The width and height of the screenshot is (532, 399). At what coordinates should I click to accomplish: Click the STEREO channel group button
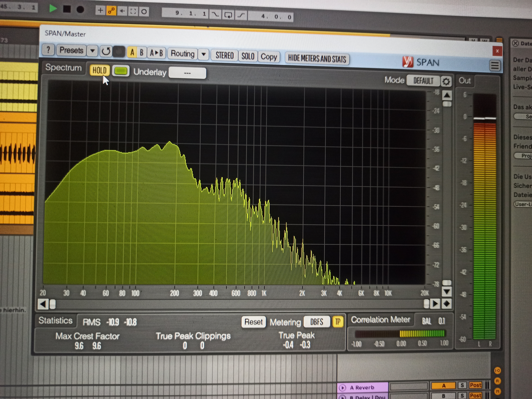(x=224, y=56)
